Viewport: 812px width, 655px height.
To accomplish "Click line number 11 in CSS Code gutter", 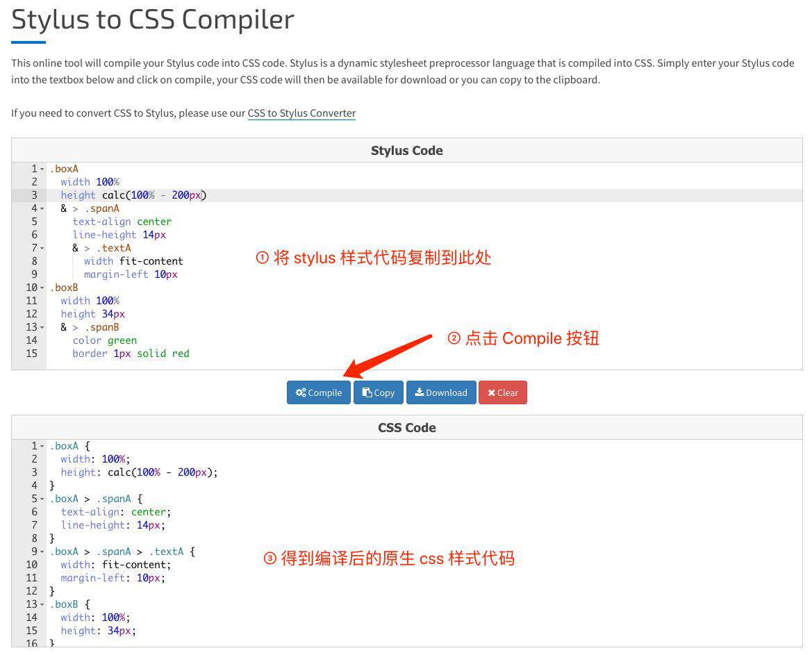I will [x=31, y=578].
